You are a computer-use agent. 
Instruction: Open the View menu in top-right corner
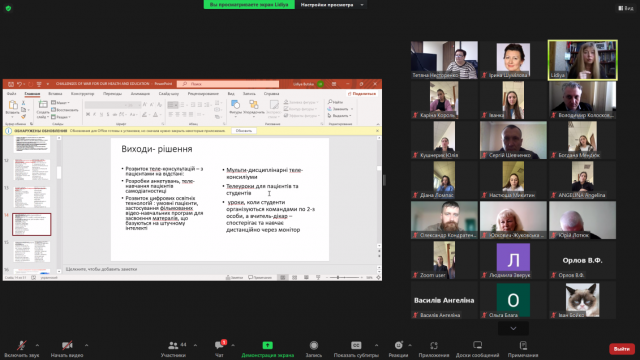(x=626, y=8)
